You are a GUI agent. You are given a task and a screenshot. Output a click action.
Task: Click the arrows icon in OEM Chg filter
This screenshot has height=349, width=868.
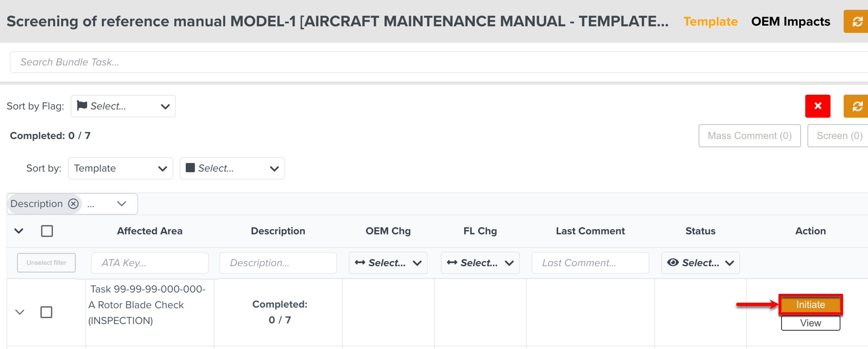pos(360,263)
